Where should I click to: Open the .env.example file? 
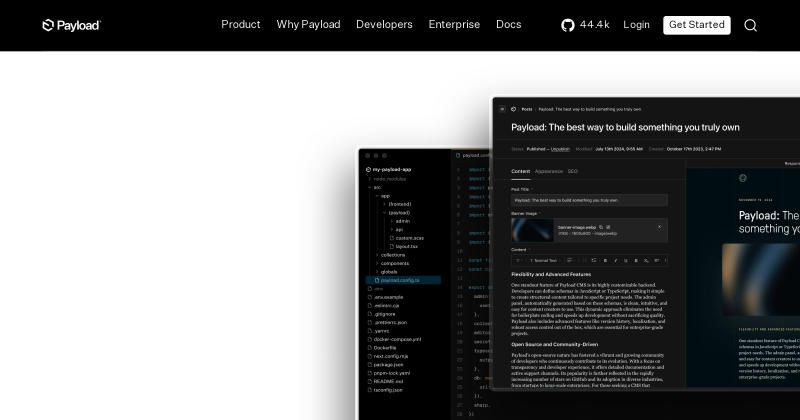[385, 297]
